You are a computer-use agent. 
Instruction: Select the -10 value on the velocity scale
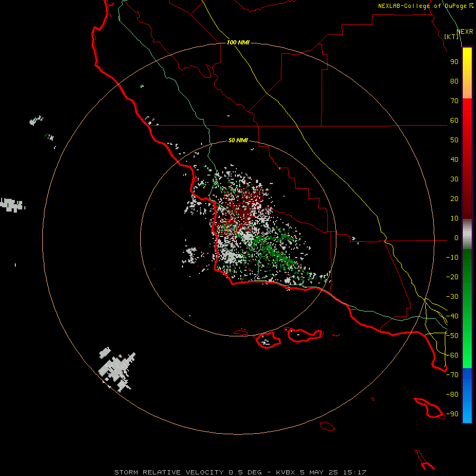click(452, 258)
